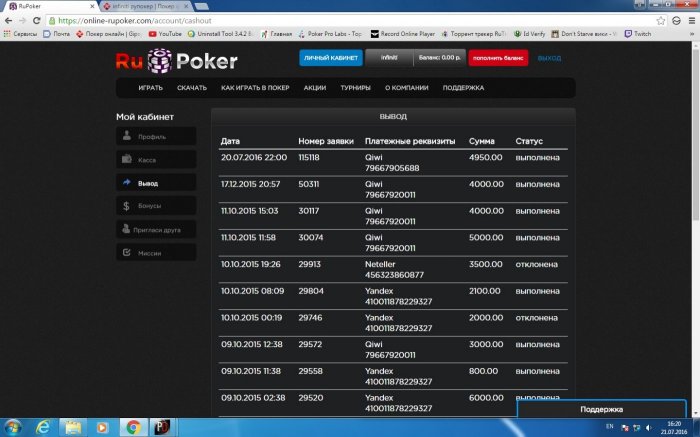Click the RuPoker logo

point(177,61)
